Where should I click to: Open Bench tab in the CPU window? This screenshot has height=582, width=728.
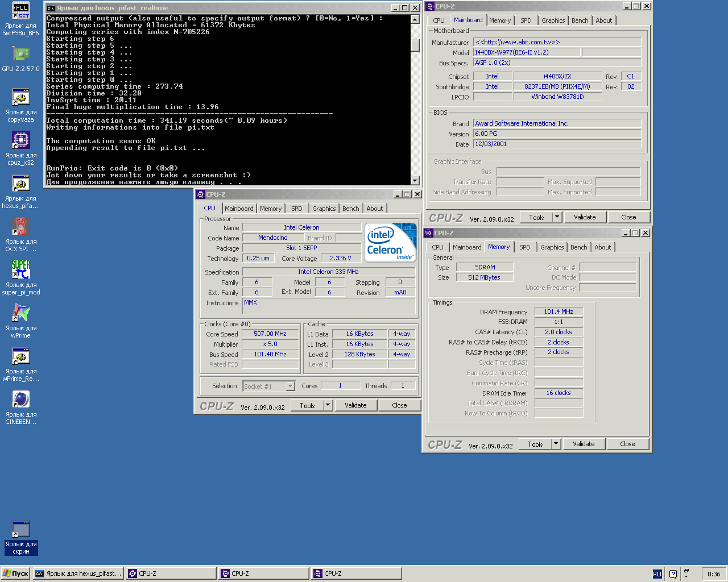pyautogui.click(x=351, y=209)
